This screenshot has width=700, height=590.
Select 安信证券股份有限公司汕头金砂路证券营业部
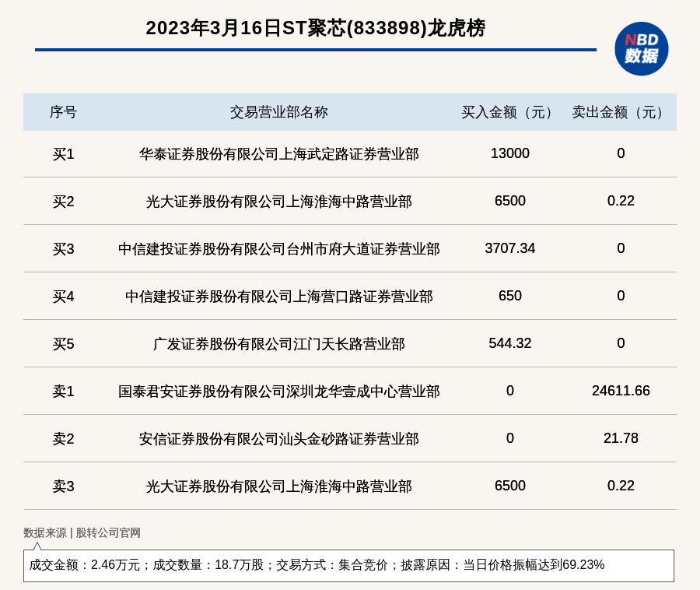click(279, 438)
